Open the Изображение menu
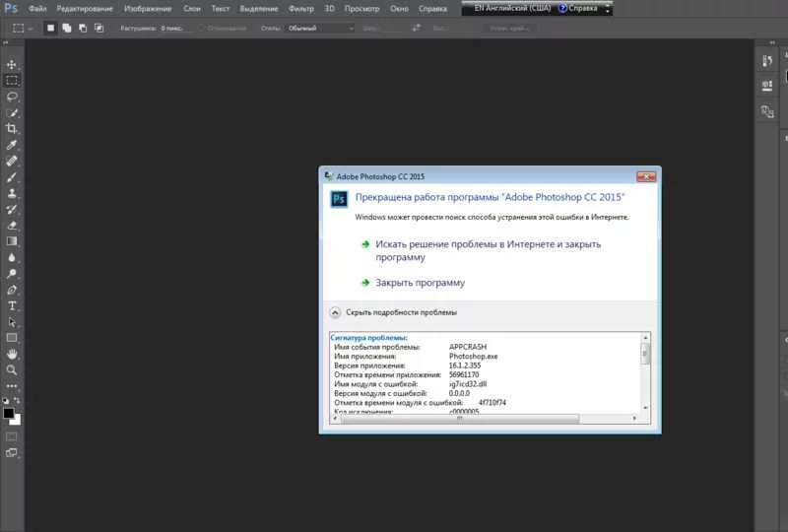 (x=148, y=9)
